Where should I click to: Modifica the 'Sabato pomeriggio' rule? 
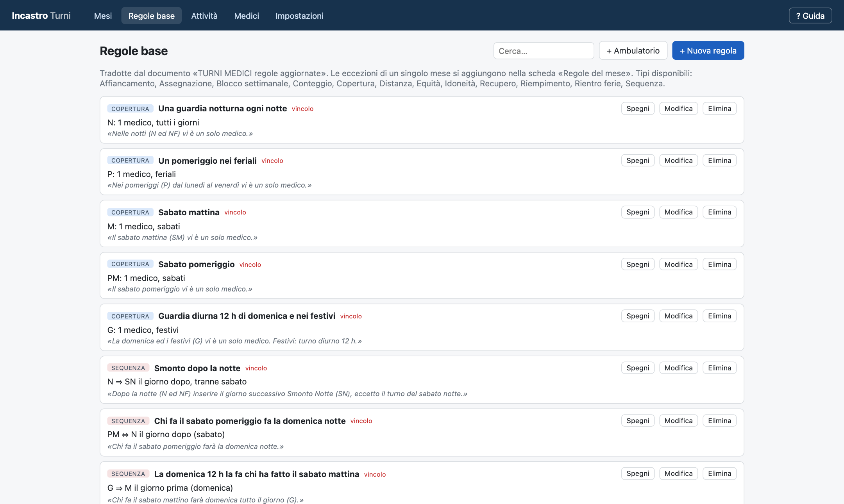[x=678, y=265]
